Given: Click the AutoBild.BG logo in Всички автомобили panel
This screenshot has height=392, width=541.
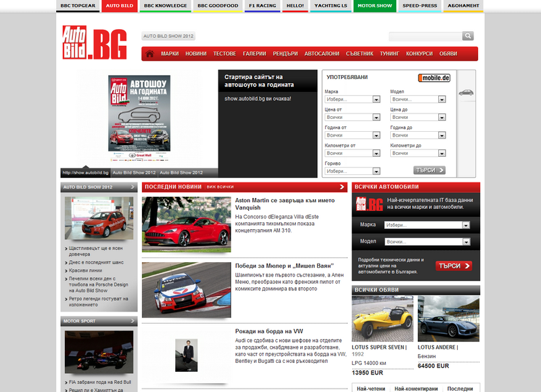Looking at the screenshot, I should tap(369, 203).
